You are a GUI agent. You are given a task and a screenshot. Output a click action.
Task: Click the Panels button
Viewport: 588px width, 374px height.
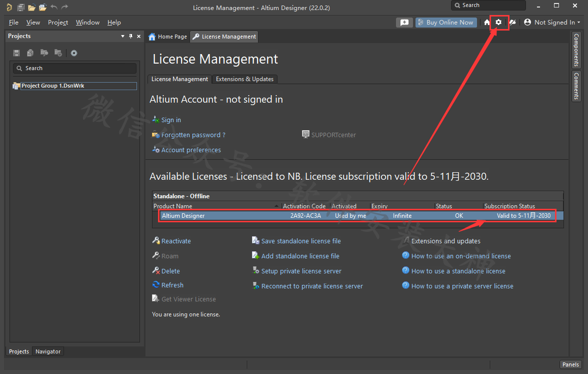(x=570, y=364)
